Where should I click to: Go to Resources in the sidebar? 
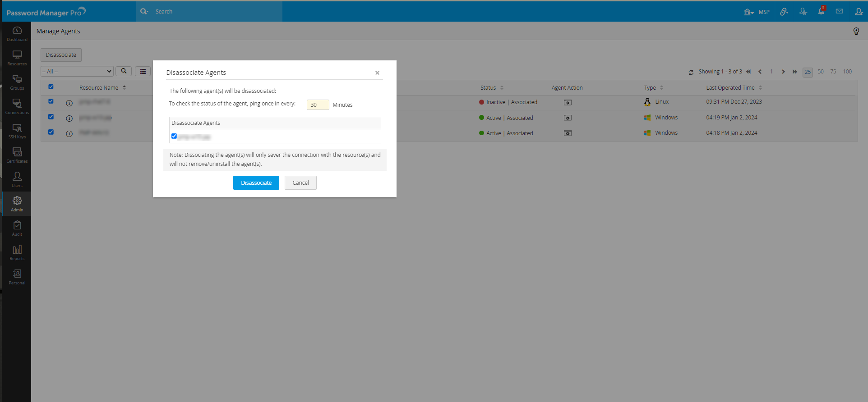tap(17, 58)
